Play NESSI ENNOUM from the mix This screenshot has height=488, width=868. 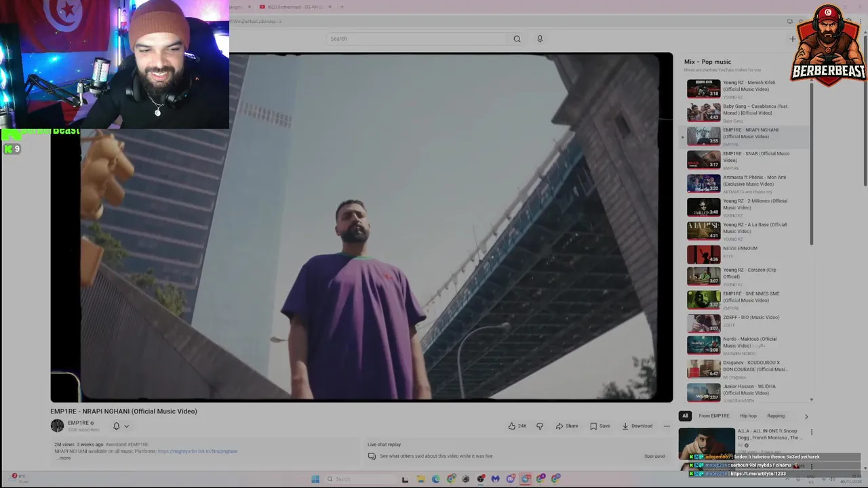747,253
